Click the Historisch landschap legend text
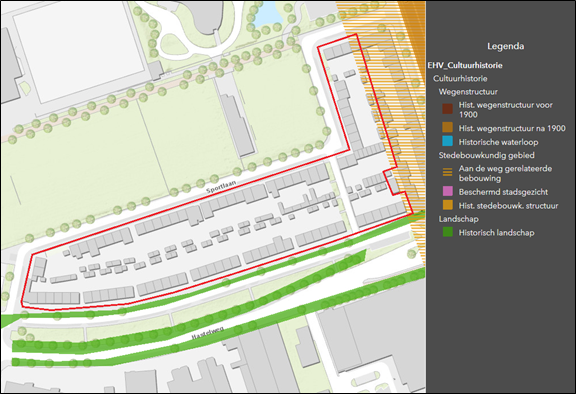 pyautogui.click(x=496, y=232)
